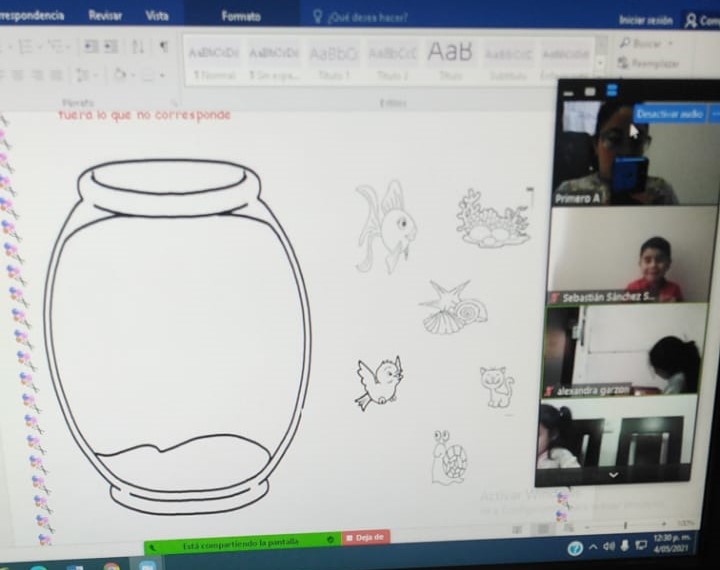
Task: Open the Formato ribbon tab
Action: [x=241, y=17]
